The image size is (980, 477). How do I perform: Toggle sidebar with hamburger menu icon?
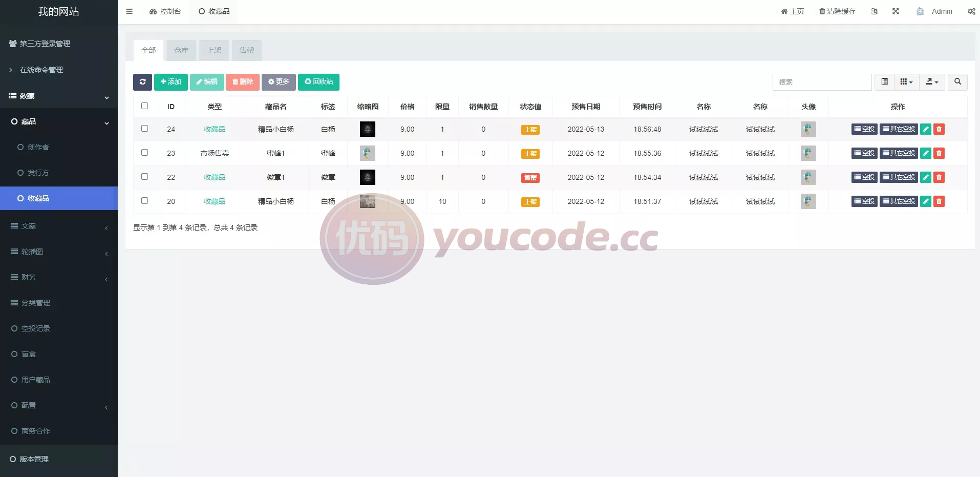(x=129, y=11)
